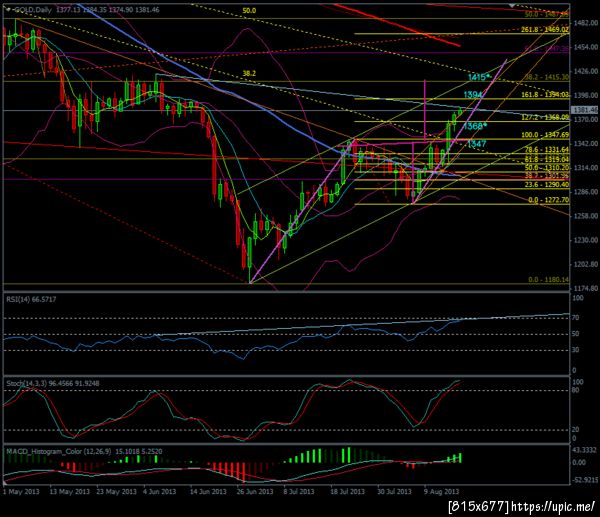This screenshot has height=517, width=600.
Task: Click the cyan target label 1394
Action: pyautogui.click(x=473, y=95)
